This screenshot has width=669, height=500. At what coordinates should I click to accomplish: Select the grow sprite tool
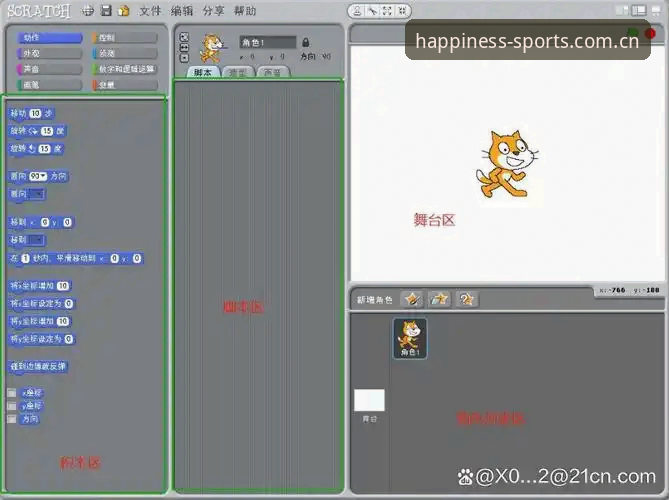pos(387,11)
